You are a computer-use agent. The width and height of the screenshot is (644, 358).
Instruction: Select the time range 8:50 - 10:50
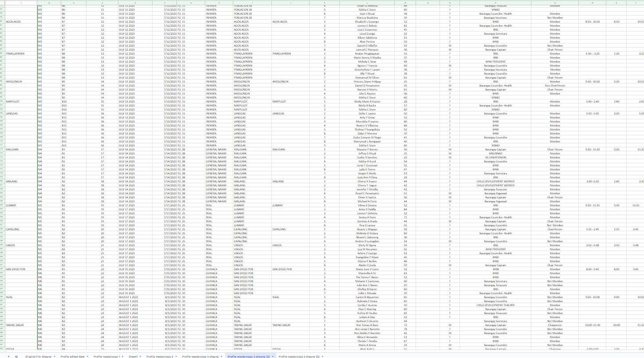(x=593, y=21)
